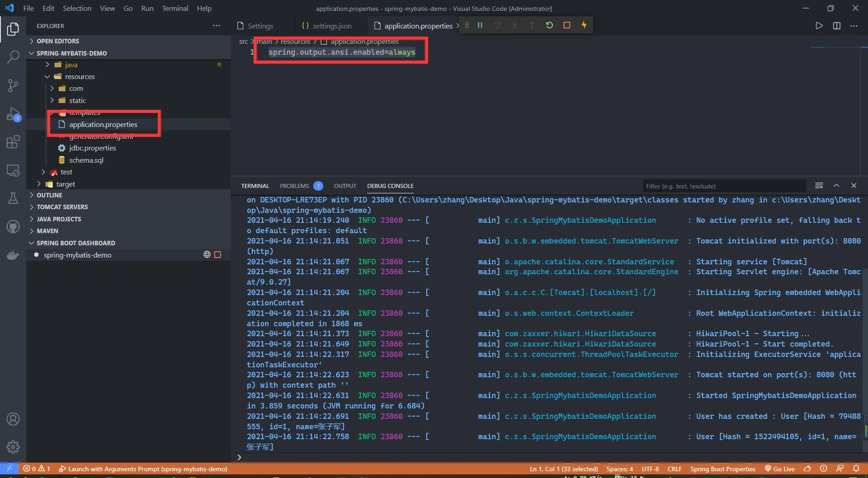Maximize the panel size with the chevron
The height and width of the screenshot is (478, 868).
click(x=836, y=186)
